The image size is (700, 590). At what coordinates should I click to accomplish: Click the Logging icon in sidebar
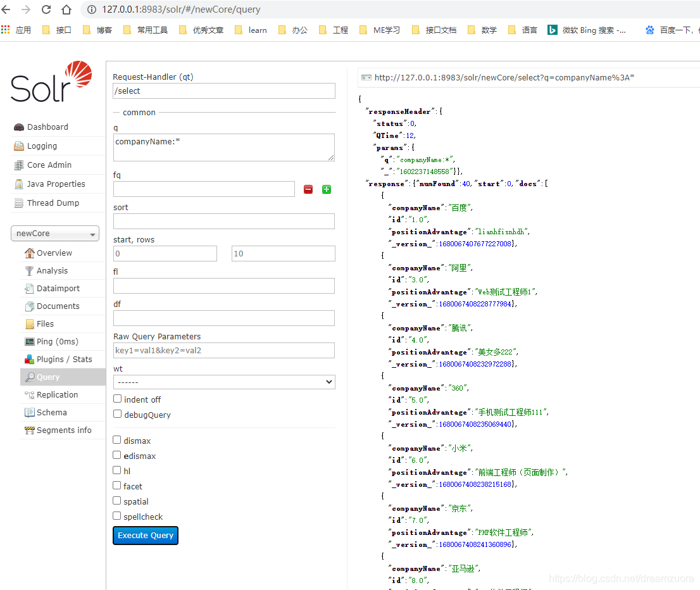click(x=19, y=146)
